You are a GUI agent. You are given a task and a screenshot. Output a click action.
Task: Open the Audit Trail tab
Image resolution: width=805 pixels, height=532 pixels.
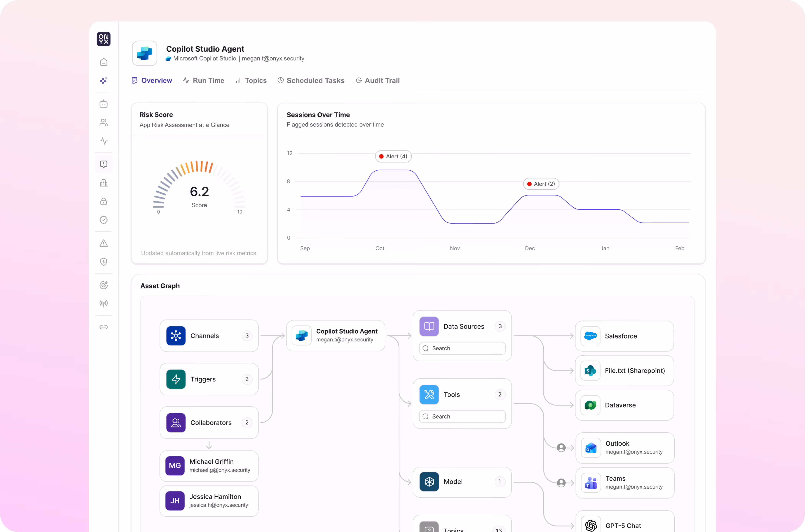point(378,80)
